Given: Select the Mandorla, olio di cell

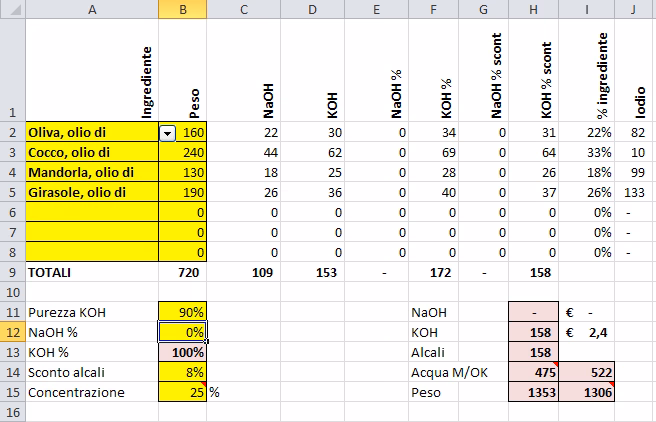Looking at the screenshot, I should [91, 172].
